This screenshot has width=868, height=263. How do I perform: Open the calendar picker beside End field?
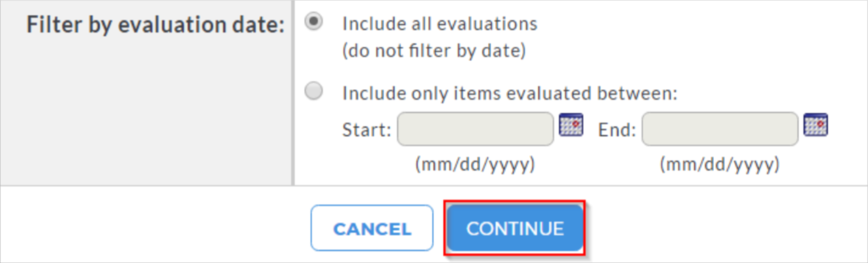815,125
